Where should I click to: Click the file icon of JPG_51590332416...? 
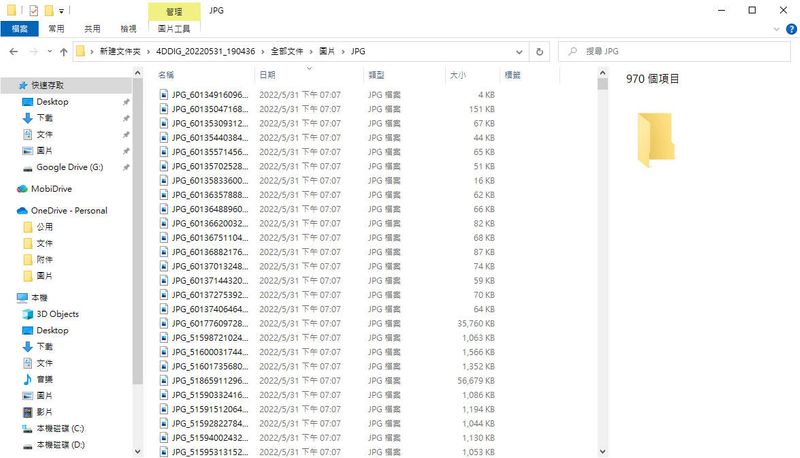click(164, 395)
